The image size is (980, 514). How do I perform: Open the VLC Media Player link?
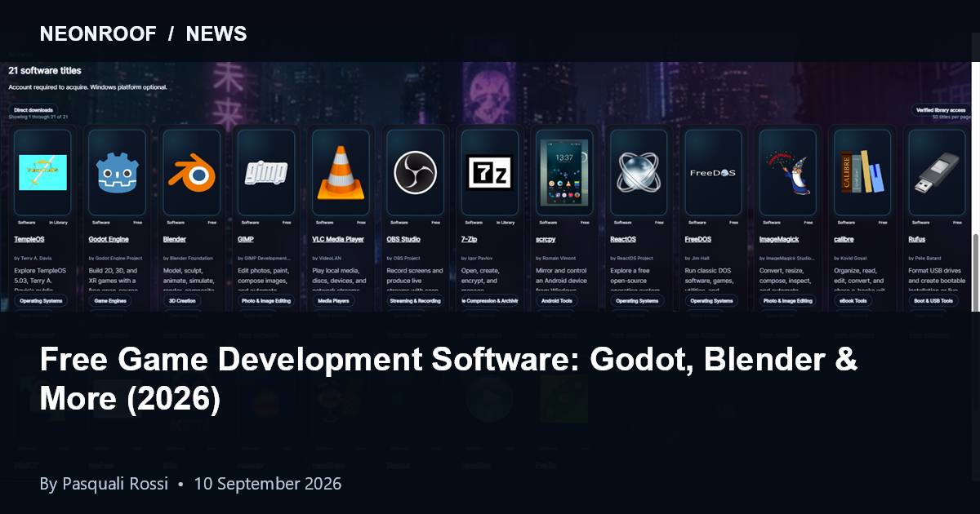[x=338, y=239]
